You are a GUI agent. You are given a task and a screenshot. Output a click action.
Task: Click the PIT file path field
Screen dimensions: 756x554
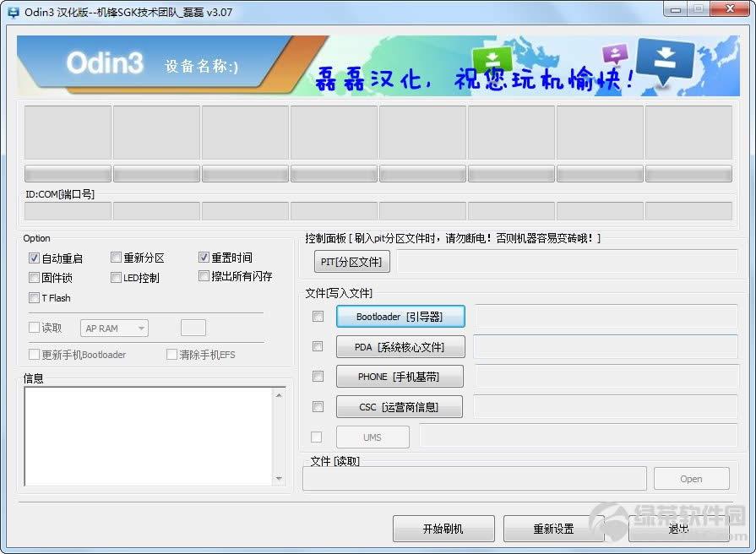tap(567, 262)
